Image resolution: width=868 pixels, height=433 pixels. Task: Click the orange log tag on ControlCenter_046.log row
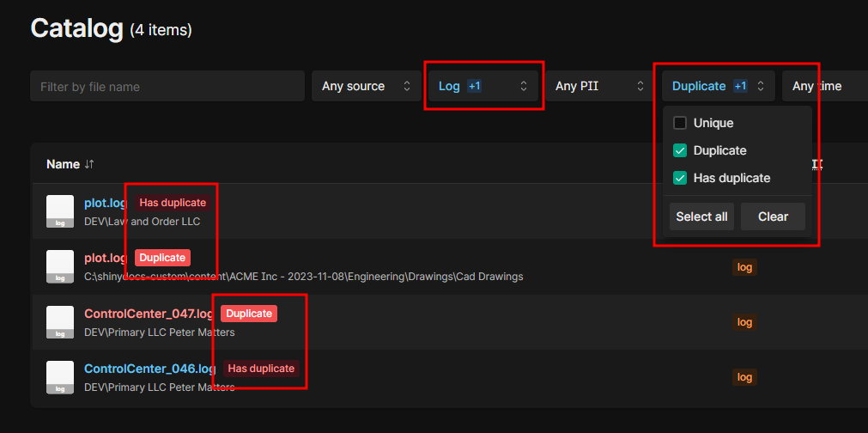[744, 377]
